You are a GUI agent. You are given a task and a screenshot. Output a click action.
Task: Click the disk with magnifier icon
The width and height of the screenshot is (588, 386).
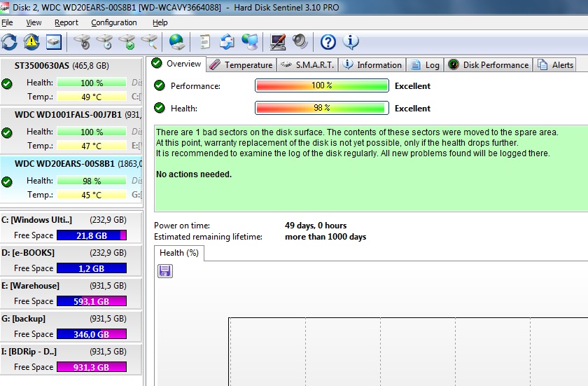tap(150, 41)
